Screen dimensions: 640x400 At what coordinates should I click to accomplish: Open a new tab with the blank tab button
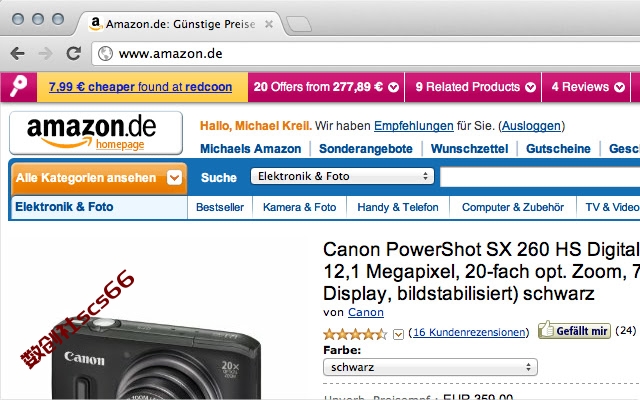coord(298,24)
